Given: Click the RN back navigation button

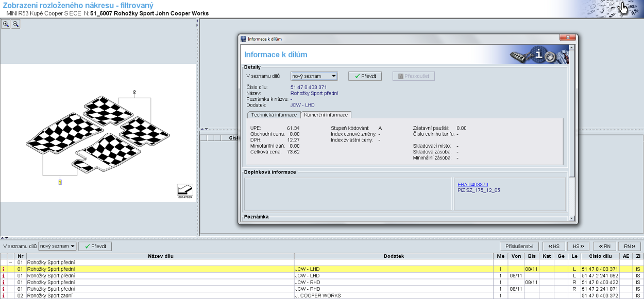Looking at the screenshot, I should [604, 247].
